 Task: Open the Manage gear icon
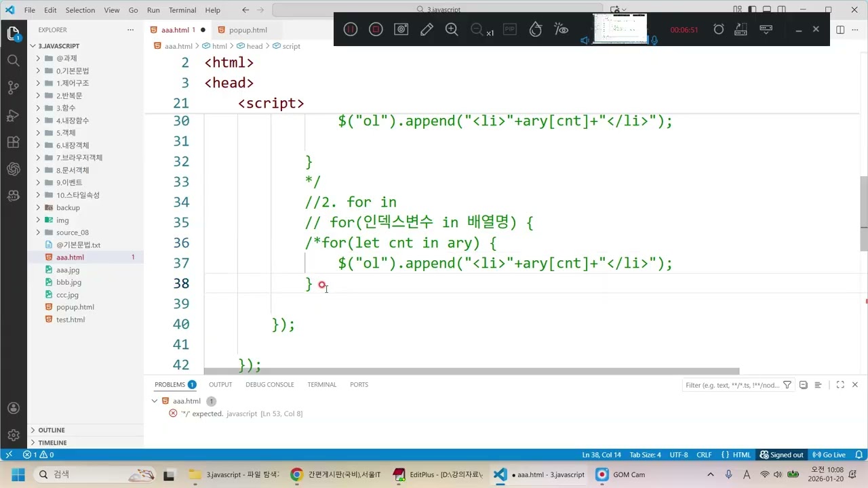[13, 435]
